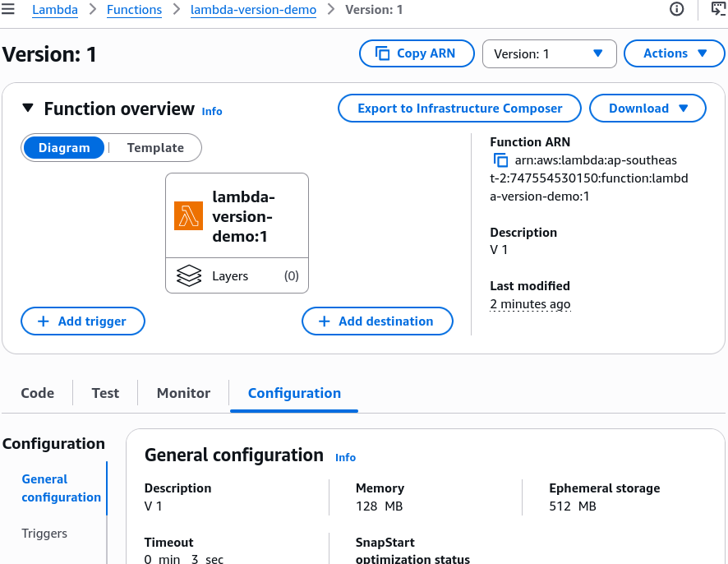Click the 'Version: 1' page heading

[x=49, y=54]
